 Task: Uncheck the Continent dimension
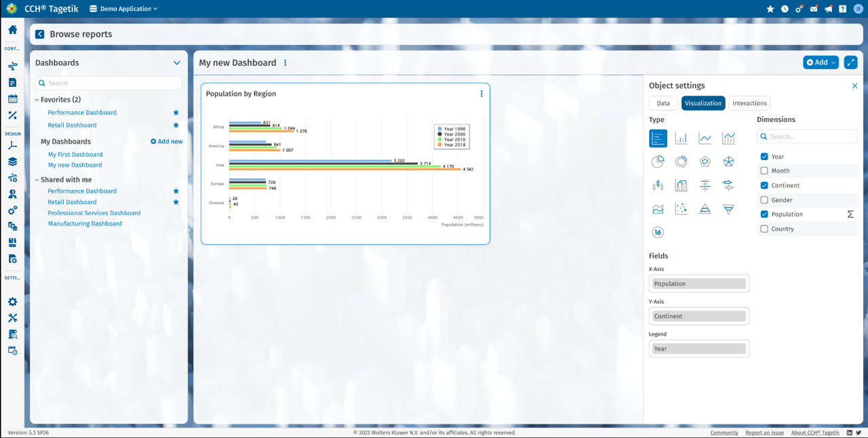point(764,185)
